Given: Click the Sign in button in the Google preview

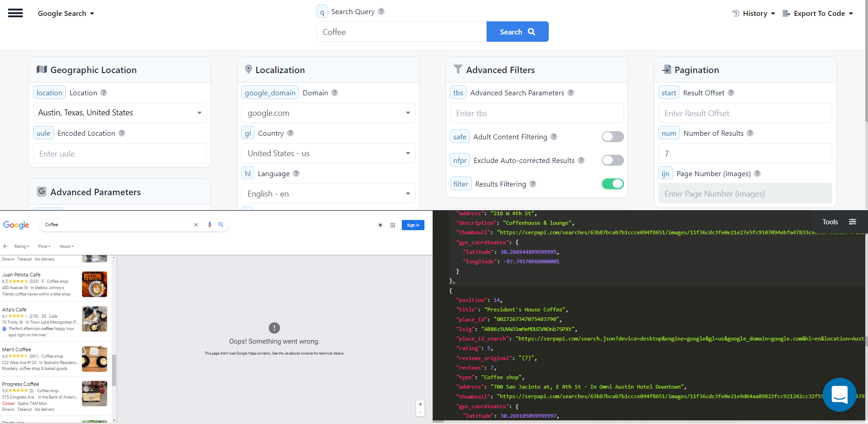Looking at the screenshot, I should pyautogui.click(x=412, y=225).
